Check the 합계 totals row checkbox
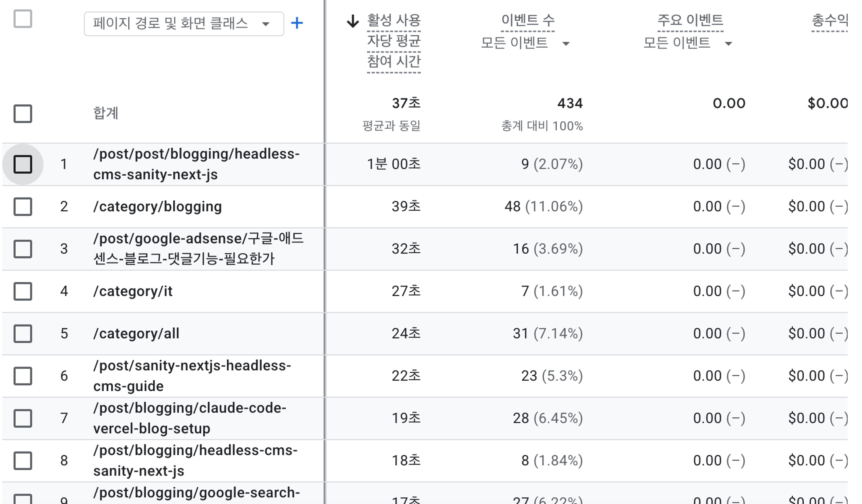This screenshot has height=504, width=862. click(23, 113)
